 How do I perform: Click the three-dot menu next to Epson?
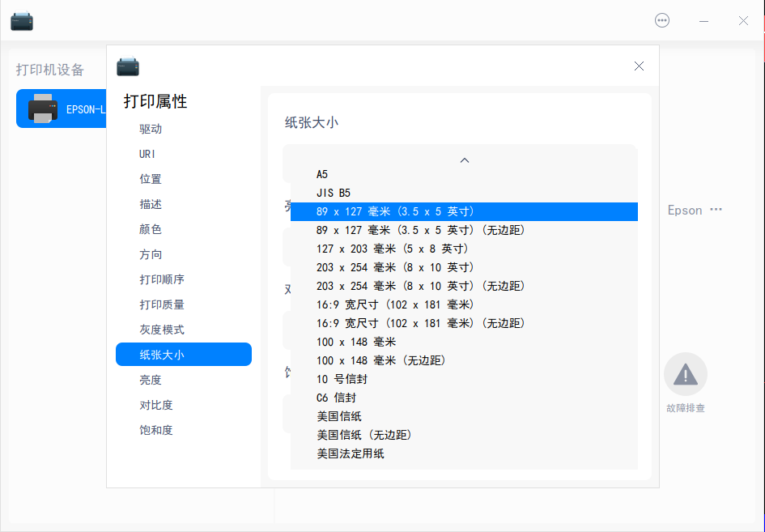pyautogui.click(x=716, y=209)
